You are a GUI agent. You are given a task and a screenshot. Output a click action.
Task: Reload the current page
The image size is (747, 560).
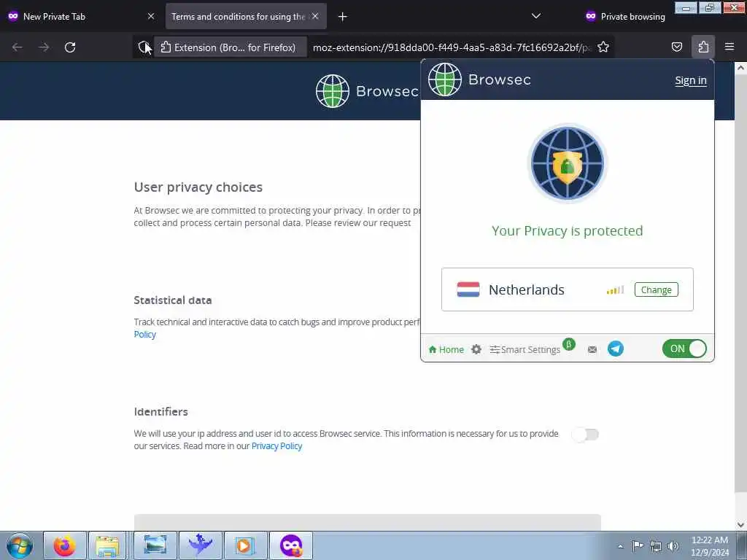[70, 47]
